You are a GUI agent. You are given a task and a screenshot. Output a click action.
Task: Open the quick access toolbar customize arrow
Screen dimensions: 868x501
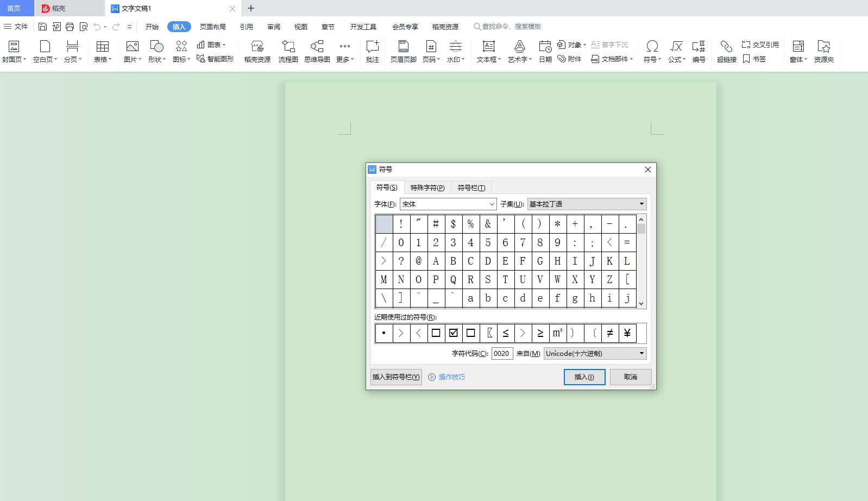129,27
